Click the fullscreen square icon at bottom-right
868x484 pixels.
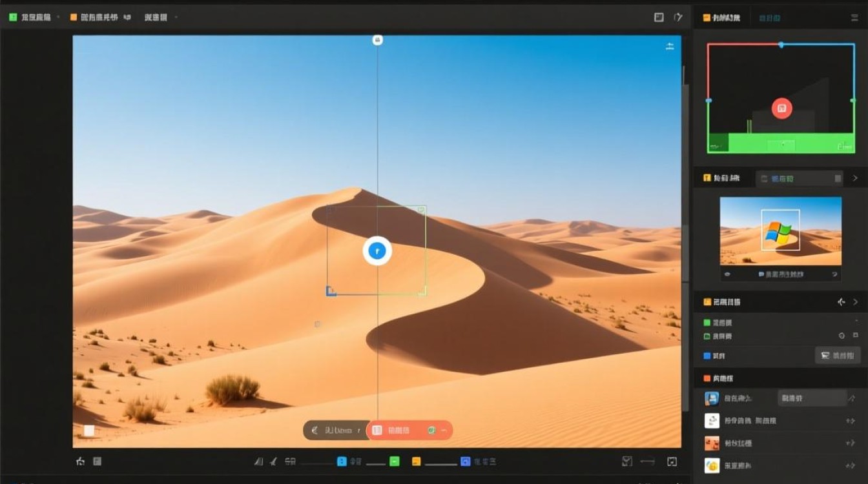(672, 461)
